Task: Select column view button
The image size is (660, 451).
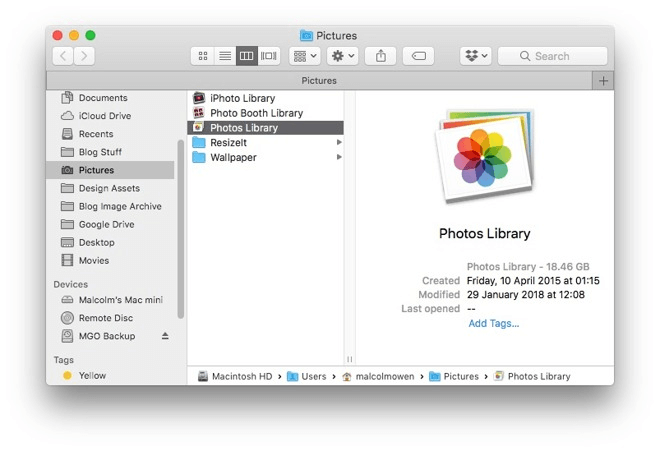Action: click(x=247, y=56)
